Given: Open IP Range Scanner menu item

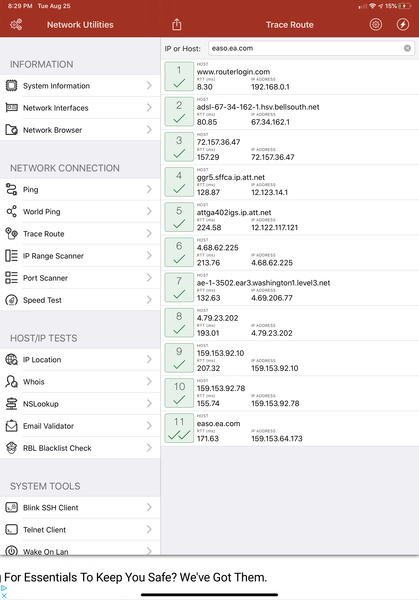Looking at the screenshot, I should [80, 256].
